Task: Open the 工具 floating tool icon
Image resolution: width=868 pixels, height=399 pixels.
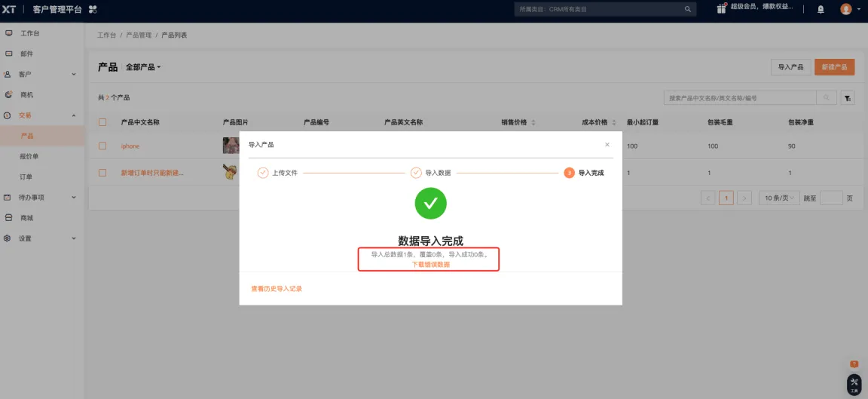Action: pyautogui.click(x=854, y=383)
